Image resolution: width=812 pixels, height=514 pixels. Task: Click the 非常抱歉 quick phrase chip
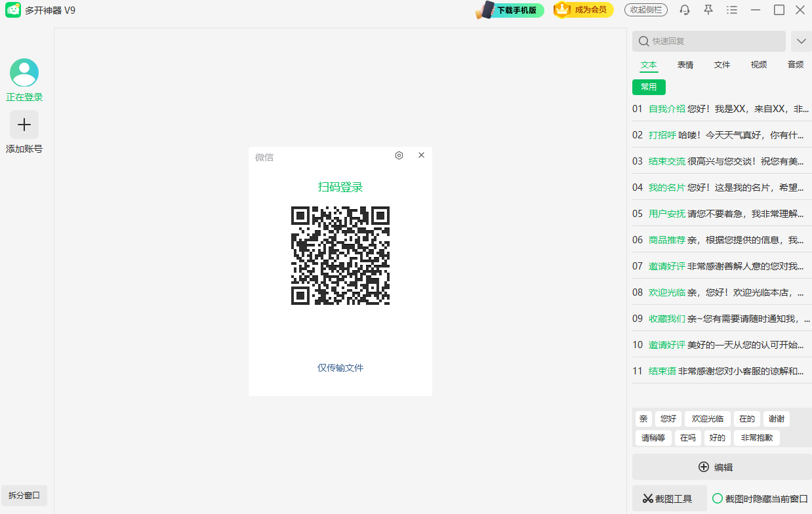coord(757,438)
